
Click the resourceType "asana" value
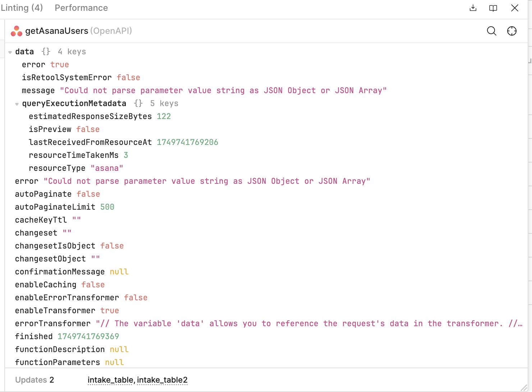click(107, 168)
